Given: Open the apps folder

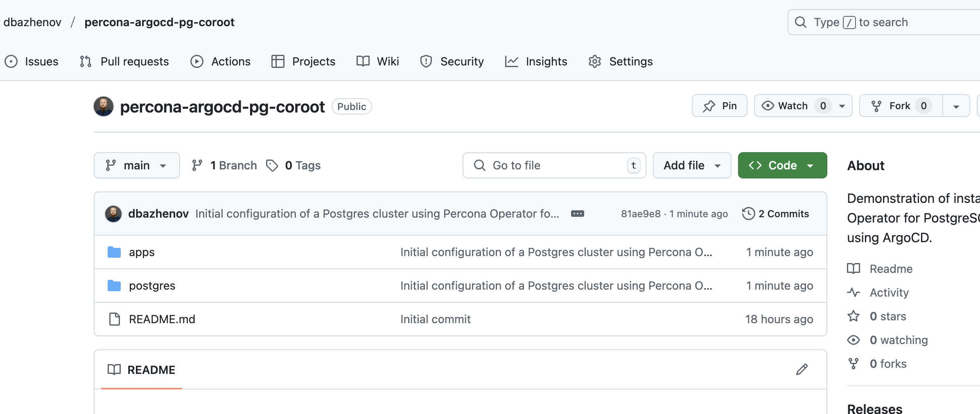Looking at the screenshot, I should 142,252.
